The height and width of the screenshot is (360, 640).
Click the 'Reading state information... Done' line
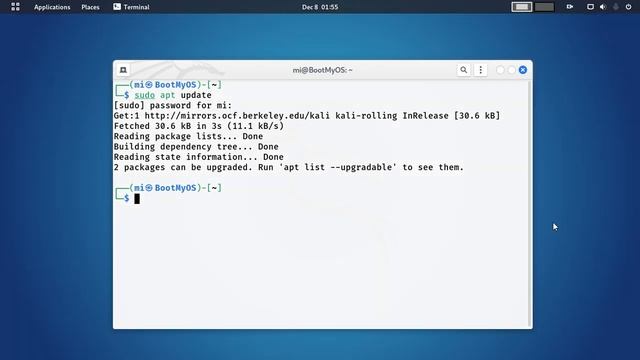click(x=198, y=157)
